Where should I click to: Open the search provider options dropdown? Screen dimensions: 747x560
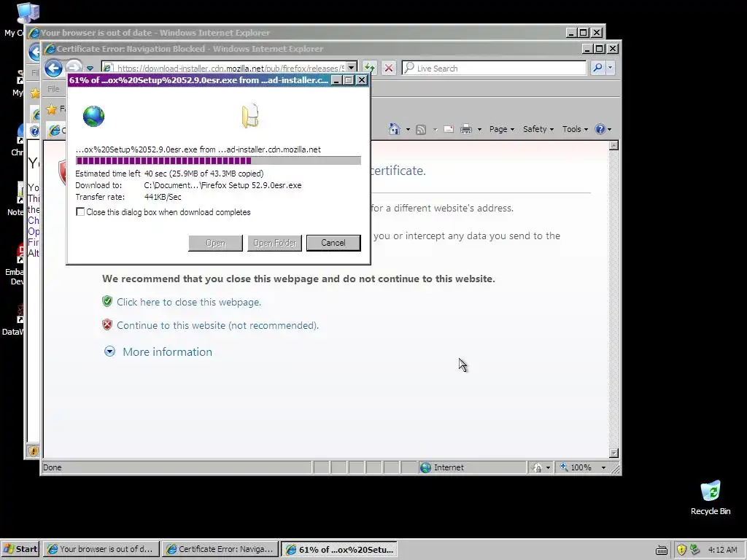[610, 68]
